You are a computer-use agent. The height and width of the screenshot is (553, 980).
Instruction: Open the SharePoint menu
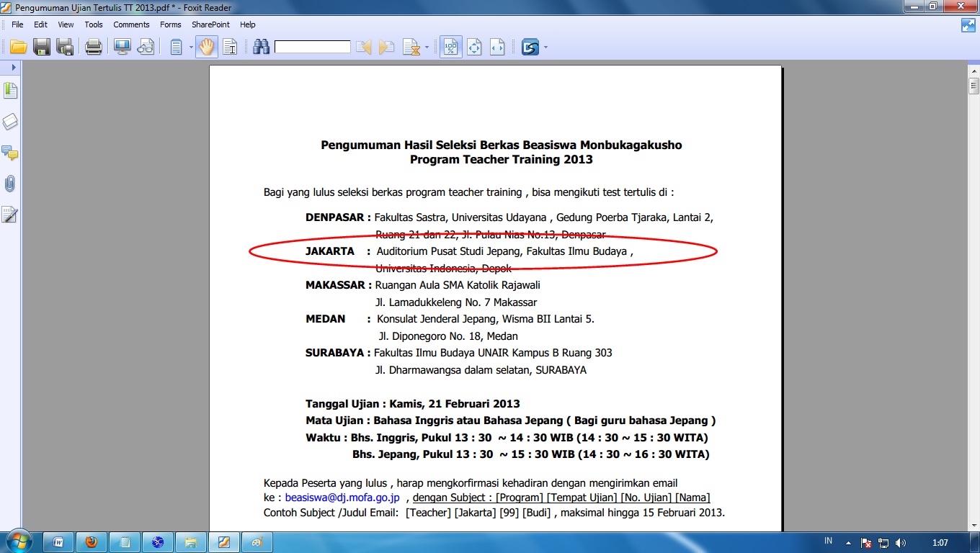click(210, 24)
